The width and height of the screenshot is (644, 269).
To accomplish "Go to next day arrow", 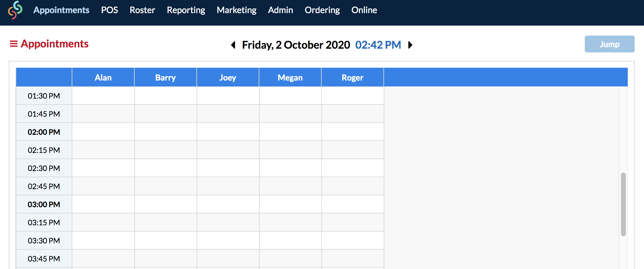I will pyautogui.click(x=411, y=45).
